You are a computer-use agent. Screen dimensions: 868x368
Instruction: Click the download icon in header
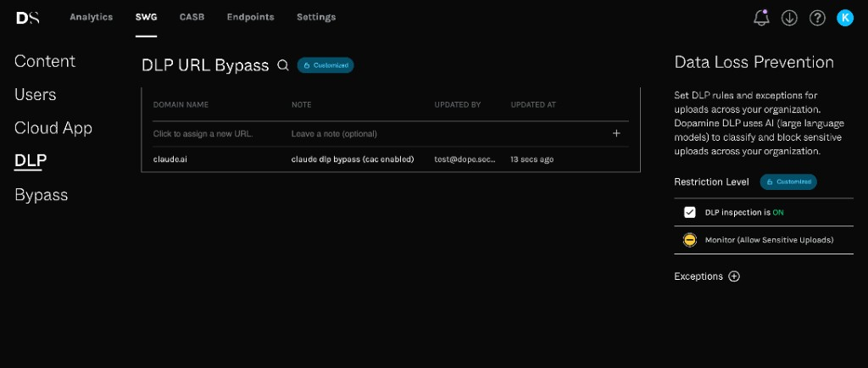(x=789, y=18)
